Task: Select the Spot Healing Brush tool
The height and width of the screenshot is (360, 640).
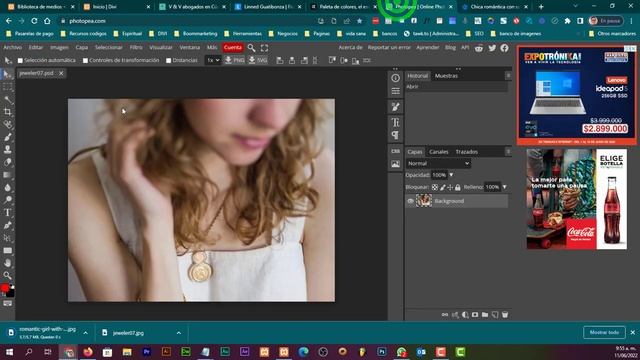Action: click(7, 124)
